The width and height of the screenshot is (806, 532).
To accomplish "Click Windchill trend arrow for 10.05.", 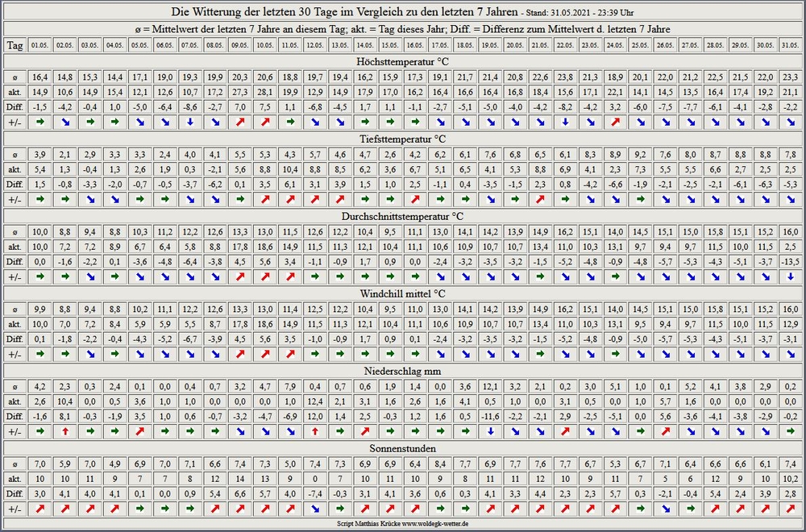I will tap(265, 354).
